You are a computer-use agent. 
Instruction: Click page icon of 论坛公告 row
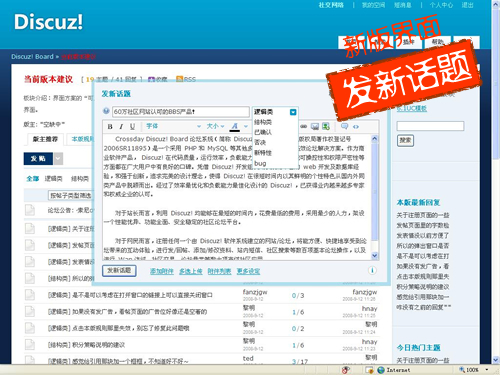[30, 210]
